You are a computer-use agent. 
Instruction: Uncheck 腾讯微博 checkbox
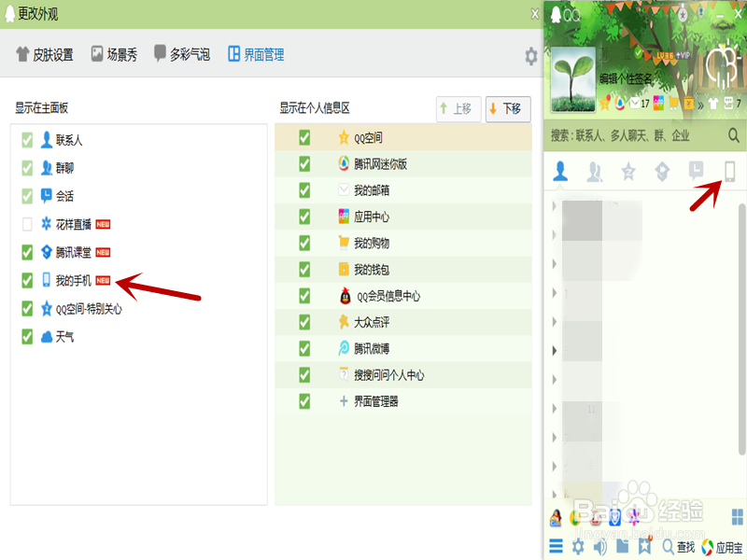pos(304,348)
